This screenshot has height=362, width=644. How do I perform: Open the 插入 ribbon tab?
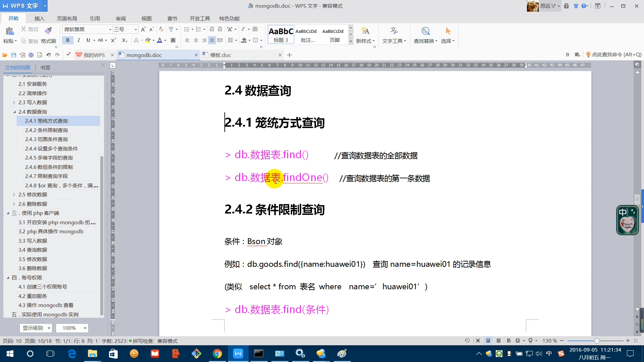[39, 18]
